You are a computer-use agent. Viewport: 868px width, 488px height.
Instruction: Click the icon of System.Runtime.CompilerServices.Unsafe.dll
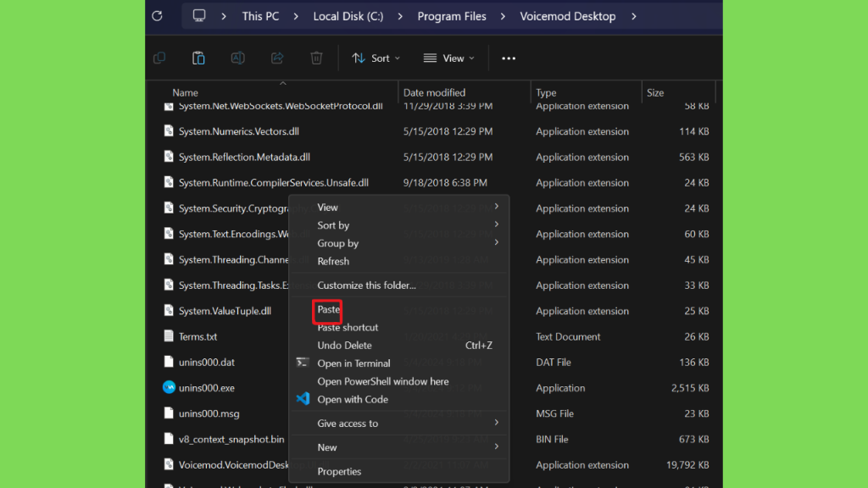pyautogui.click(x=169, y=182)
